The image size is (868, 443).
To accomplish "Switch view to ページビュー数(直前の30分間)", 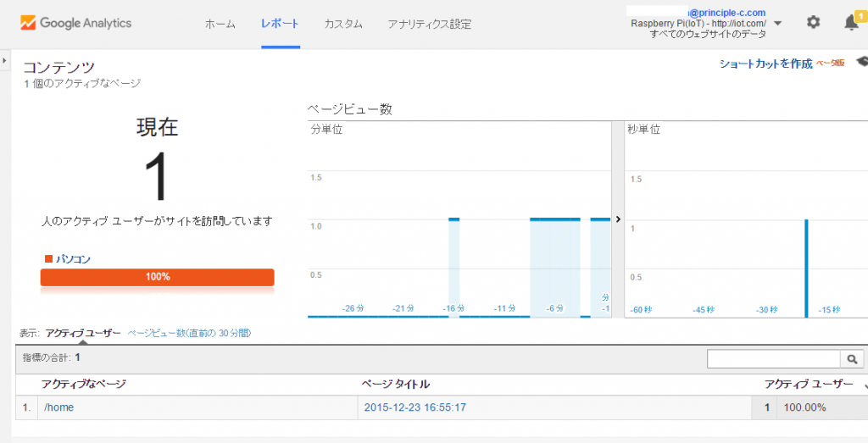I will (x=189, y=334).
